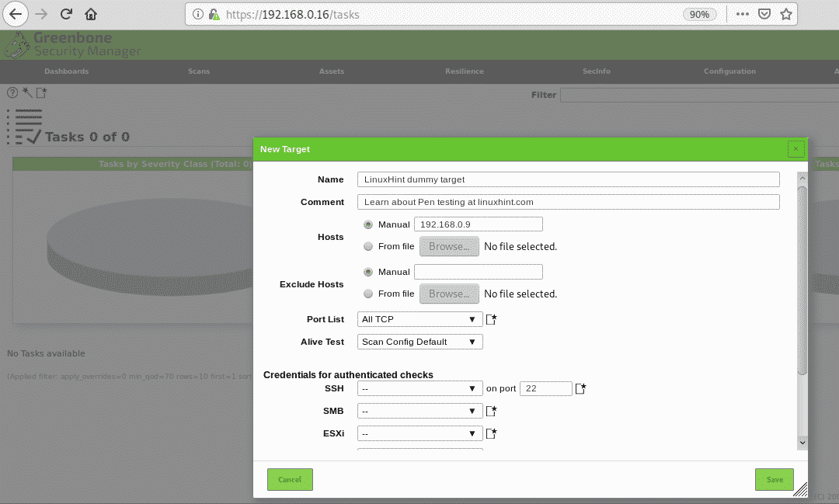
Task: Open the SSH credential dropdown
Action: click(419, 388)
